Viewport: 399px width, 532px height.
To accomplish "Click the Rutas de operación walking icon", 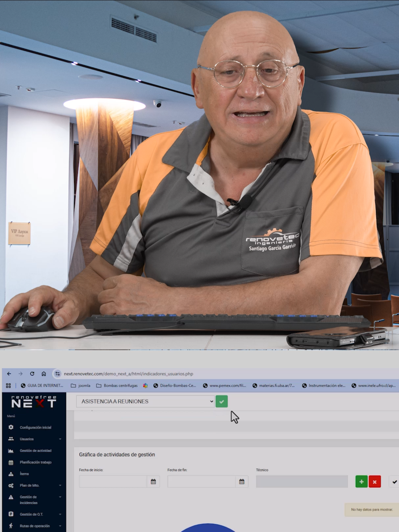I will click(11, 526).
